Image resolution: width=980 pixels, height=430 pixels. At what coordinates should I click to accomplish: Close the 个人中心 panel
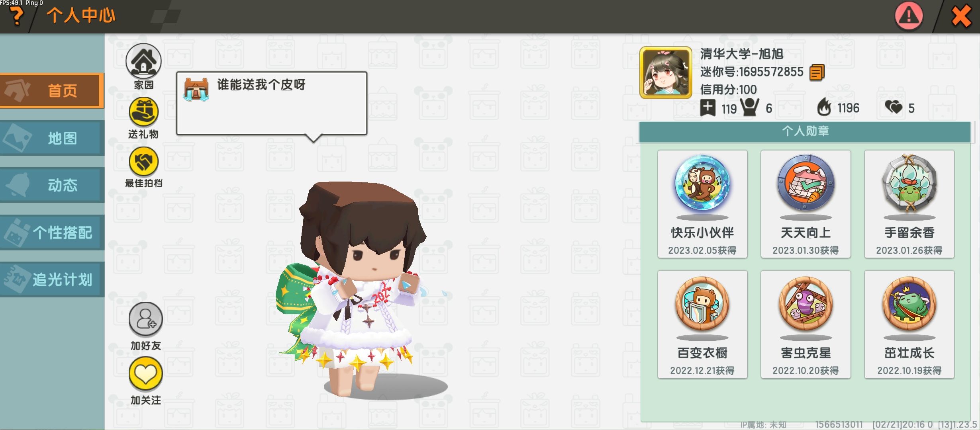[x=961, y=16]
